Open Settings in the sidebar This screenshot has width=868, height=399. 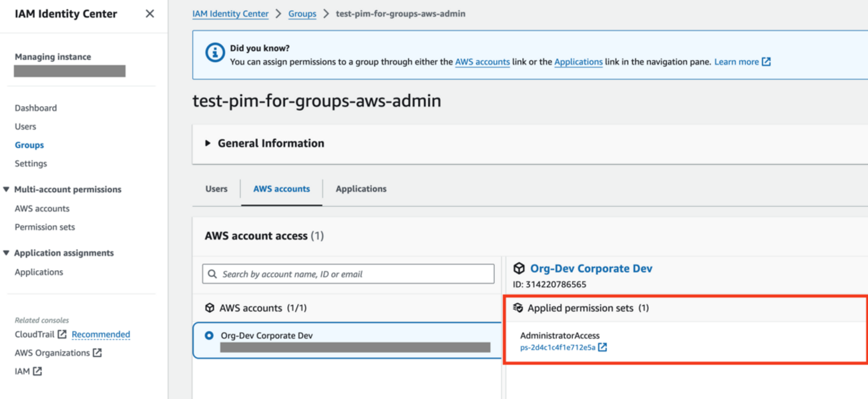(31, 163)
